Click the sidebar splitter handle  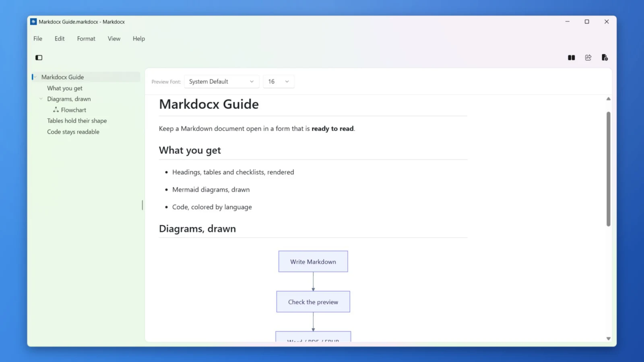coord(142,205)
